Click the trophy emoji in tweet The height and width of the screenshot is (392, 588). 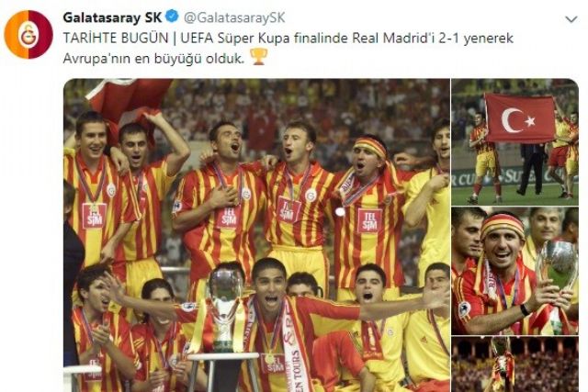[258, 57]
